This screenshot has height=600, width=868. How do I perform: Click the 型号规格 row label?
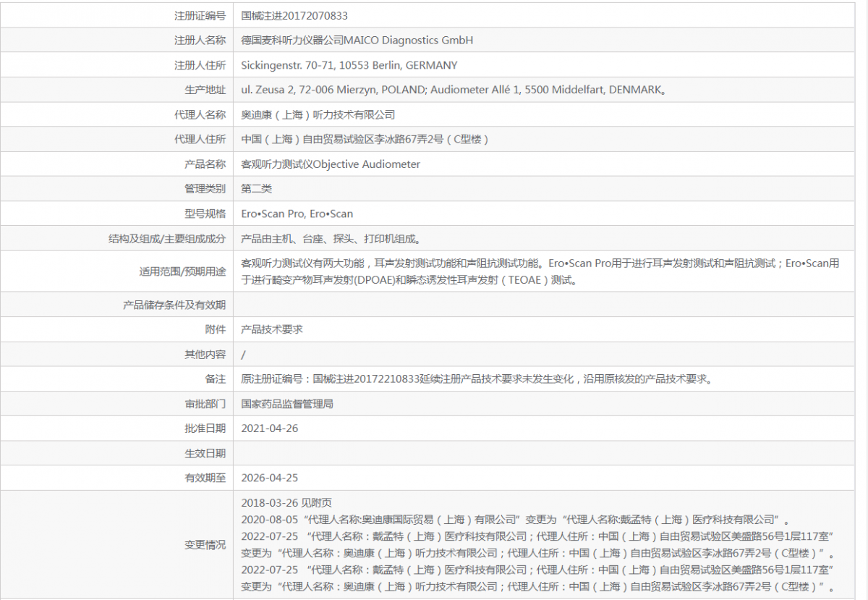click(x=205, y=214)
